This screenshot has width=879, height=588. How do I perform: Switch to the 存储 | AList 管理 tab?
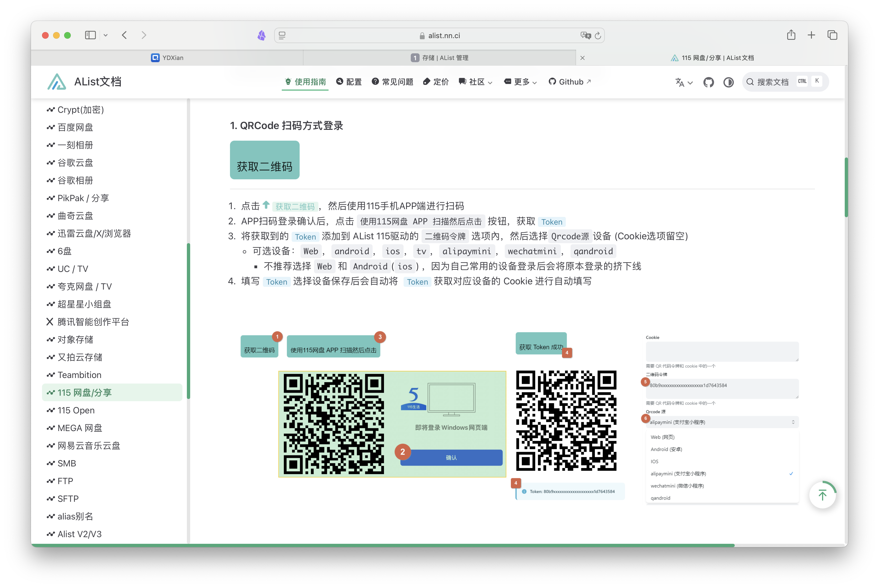(x=439, y=58)
